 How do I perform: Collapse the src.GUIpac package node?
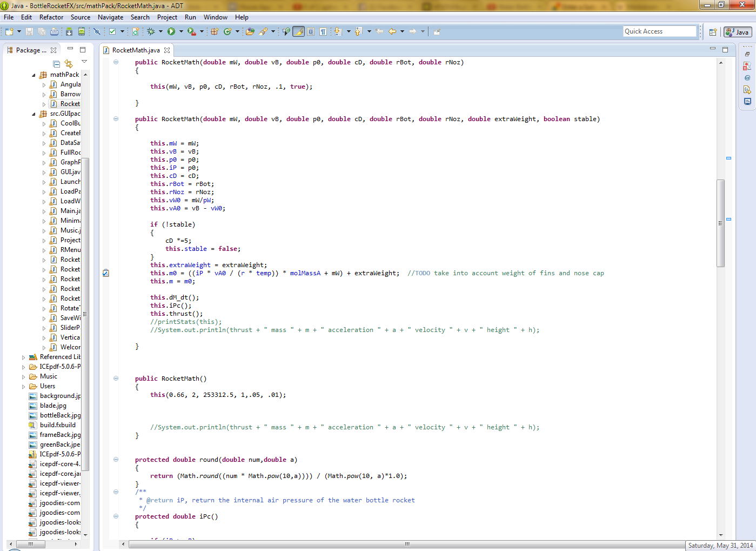pos(34,114)
